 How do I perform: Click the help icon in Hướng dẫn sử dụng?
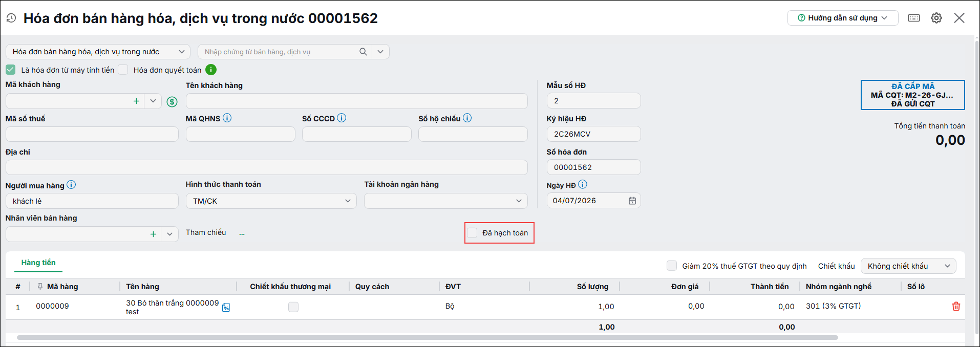(801, 18)
